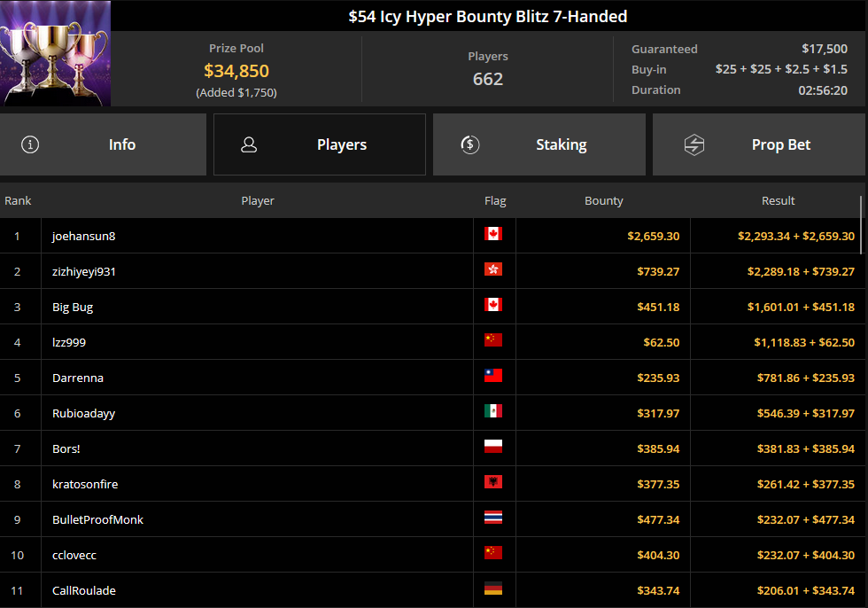Click cclovecc's China flag

[493, 553]
